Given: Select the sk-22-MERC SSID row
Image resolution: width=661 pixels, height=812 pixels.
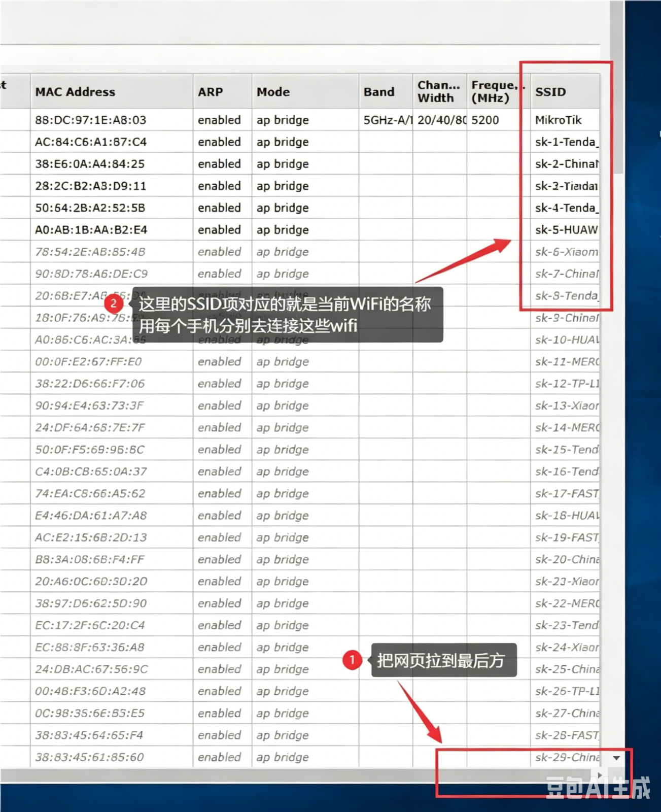Looking at the screenshot, I should [x=567, y=604].
